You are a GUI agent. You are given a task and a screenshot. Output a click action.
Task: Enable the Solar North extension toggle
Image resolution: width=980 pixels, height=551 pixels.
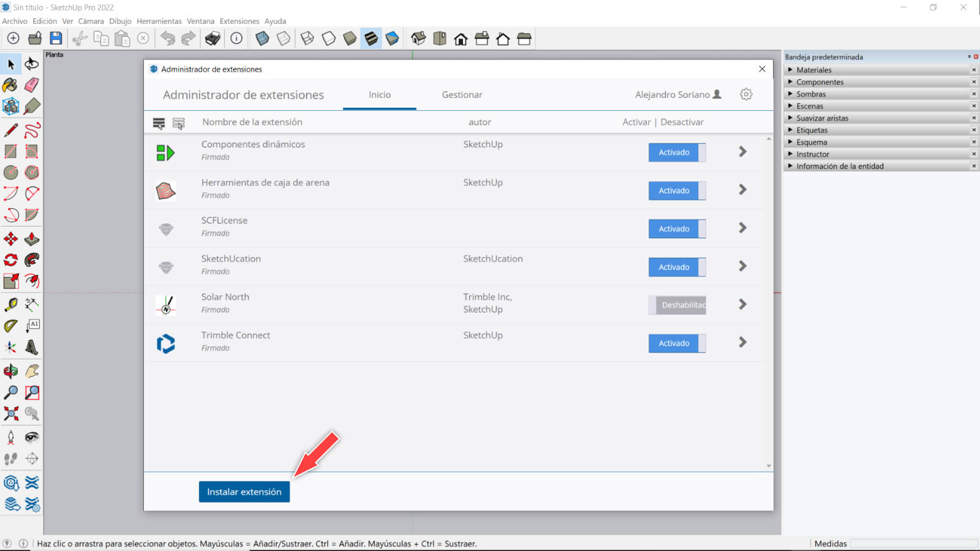pyautogui.click(x=677, y=305)
